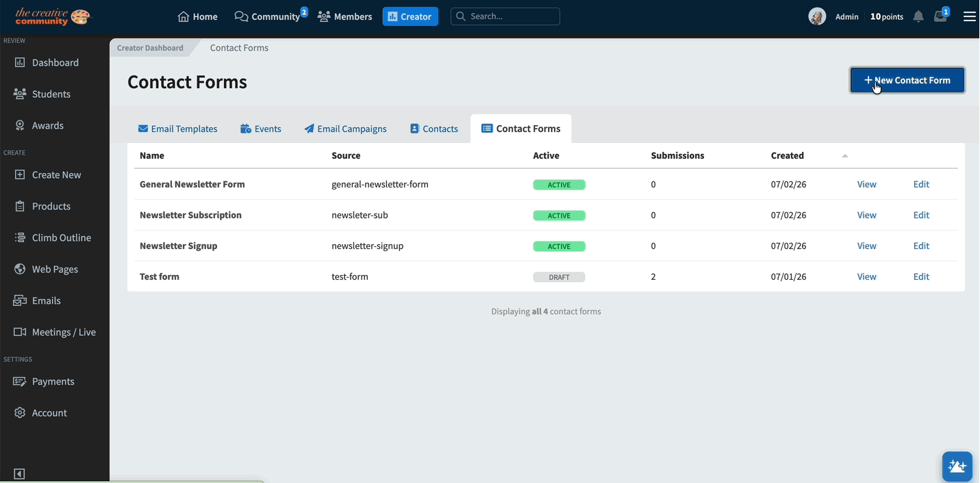View the 10 points balance
Viewport: 980px width, 483px height.
(x=887, y=17)
